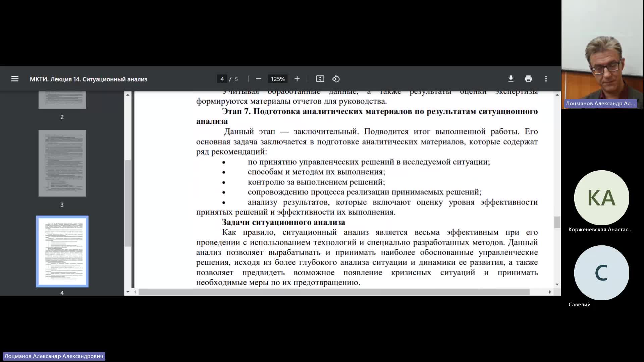The image size is (644, 362).
Task: Open page 2 thumbnail
Action: tap(62, 100)
